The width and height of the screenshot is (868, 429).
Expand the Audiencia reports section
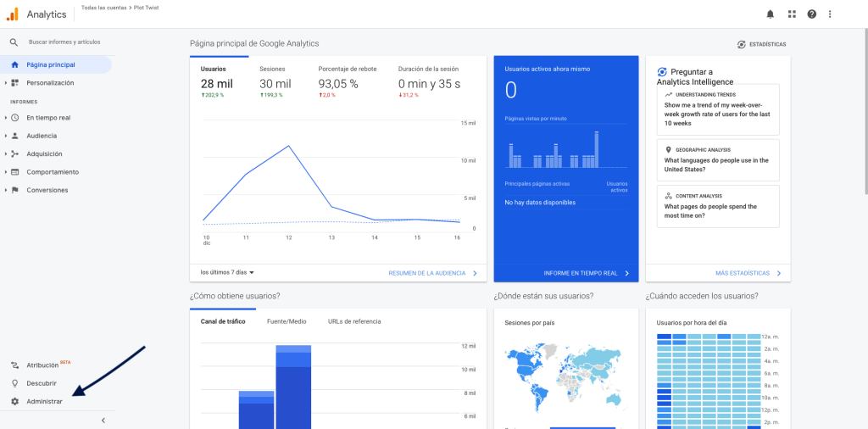click(42, 136)
